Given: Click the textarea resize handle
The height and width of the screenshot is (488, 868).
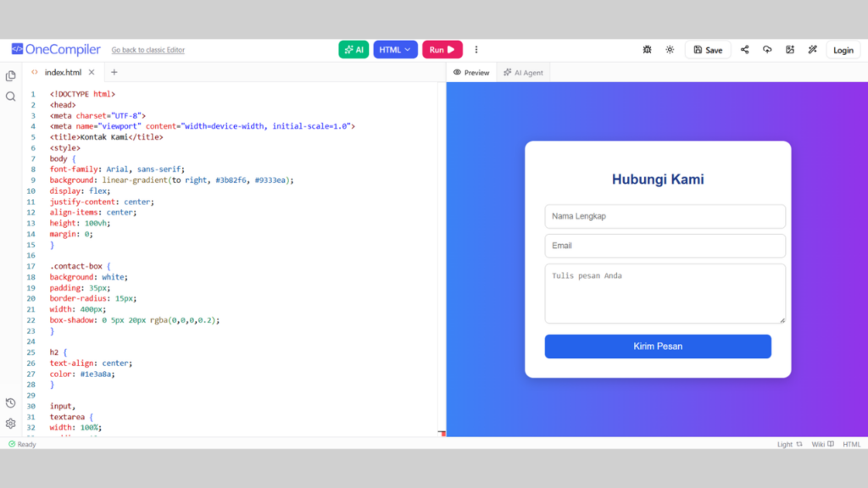Looking at the screenshot, I should point(782,319).
